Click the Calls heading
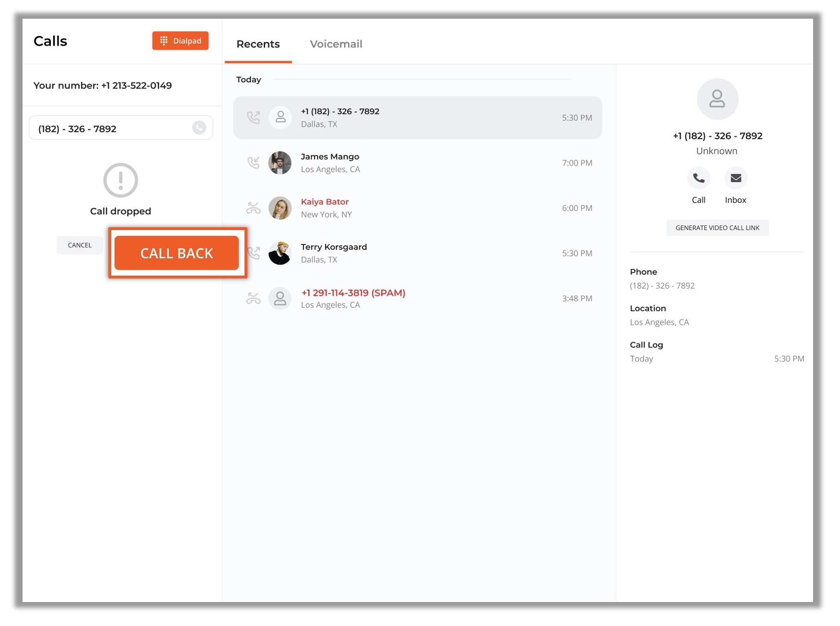 click(50, 41)
